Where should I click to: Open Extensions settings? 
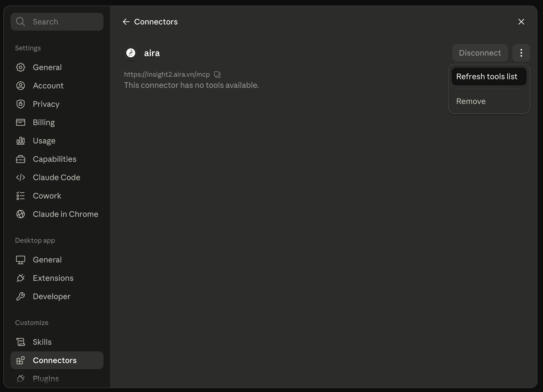[57, 278]
